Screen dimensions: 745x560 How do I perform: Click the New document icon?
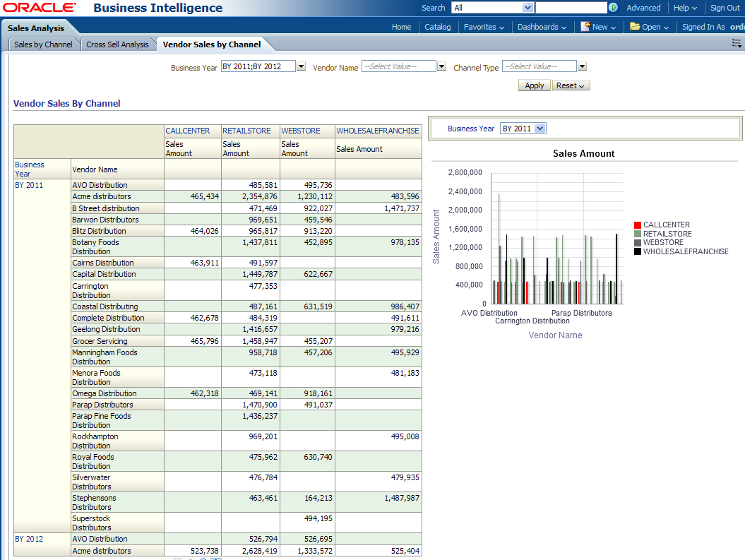pos(585,26)
